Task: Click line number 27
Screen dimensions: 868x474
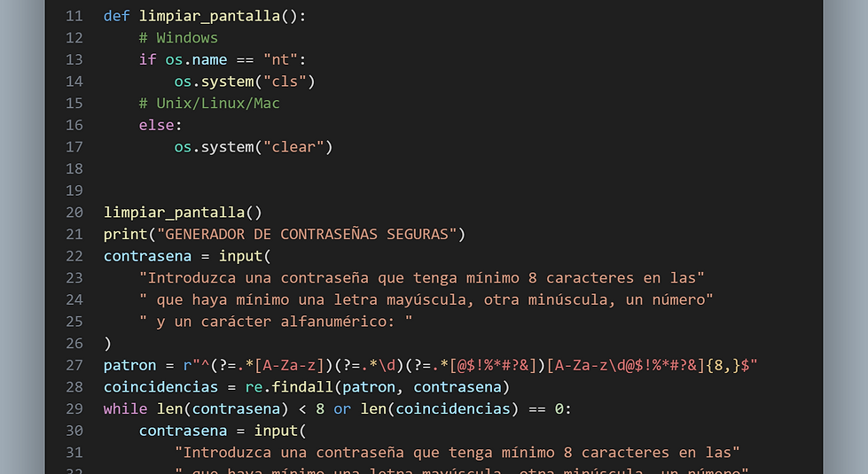Action: [74, 366]
